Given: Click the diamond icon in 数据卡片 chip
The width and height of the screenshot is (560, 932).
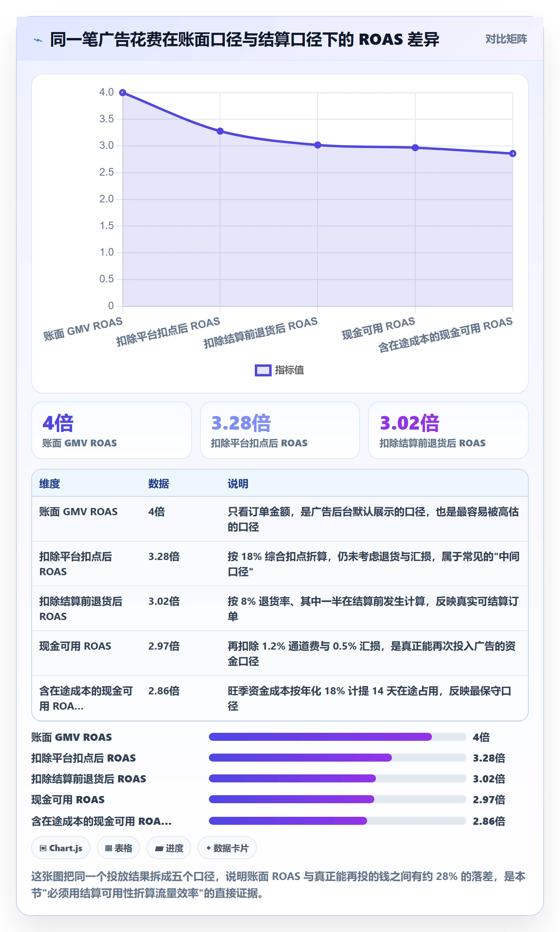Looking at the screenshot, I should (x=208, y=848).
